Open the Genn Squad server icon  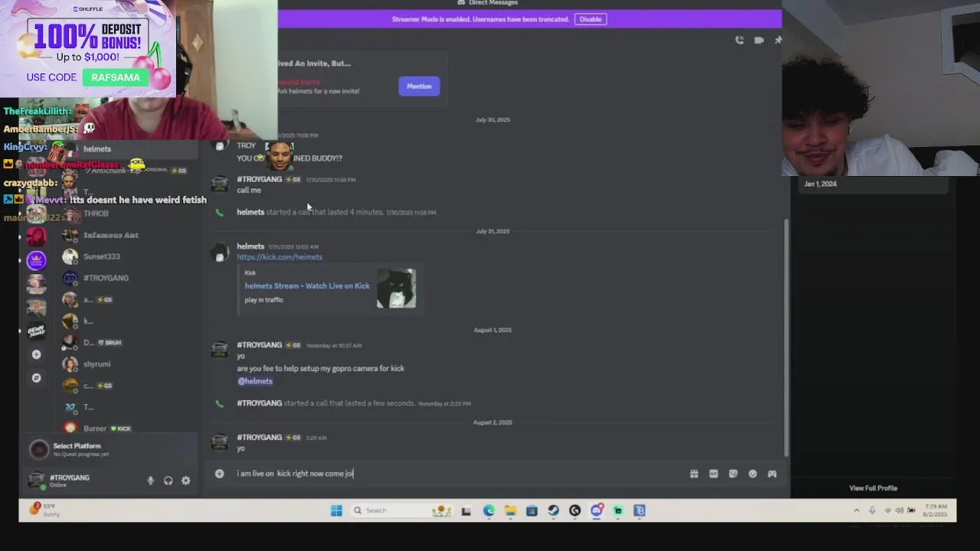click(x=36, y=331)
